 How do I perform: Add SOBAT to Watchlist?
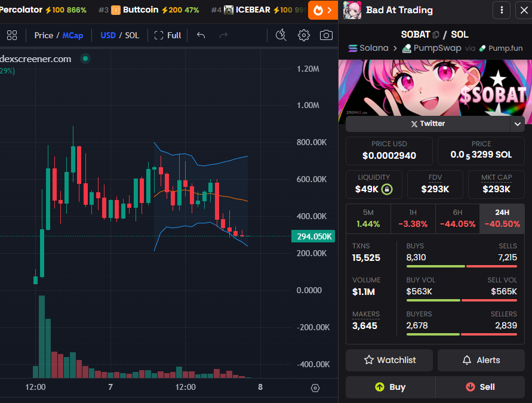tap(389, 360)
